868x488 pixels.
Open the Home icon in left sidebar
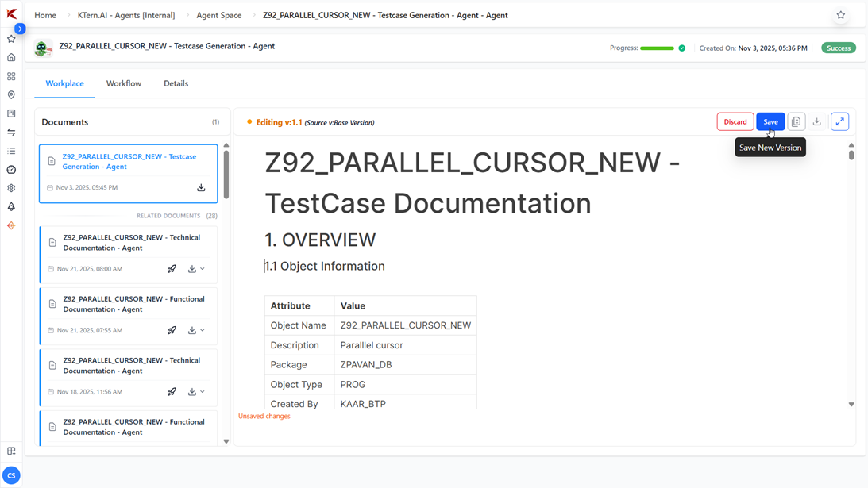pos(11,57)
